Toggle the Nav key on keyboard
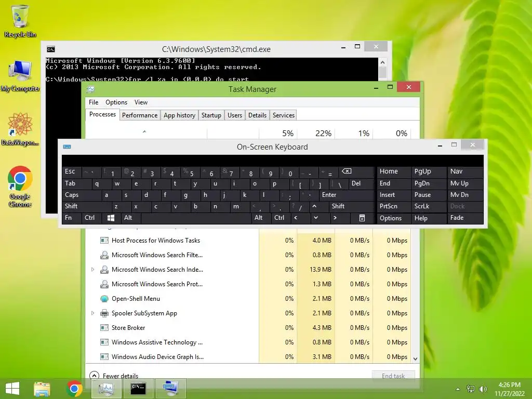 coord(465,171)
